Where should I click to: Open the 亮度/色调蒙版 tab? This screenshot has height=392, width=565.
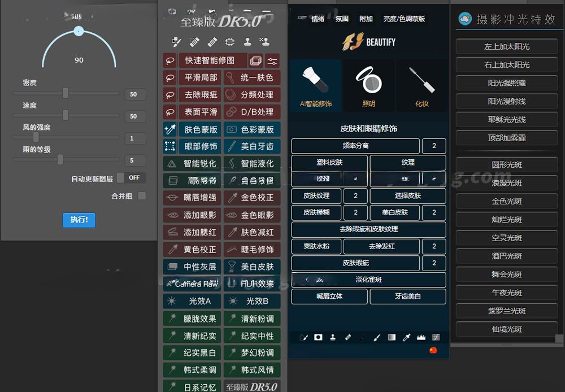tap(404, 19)
